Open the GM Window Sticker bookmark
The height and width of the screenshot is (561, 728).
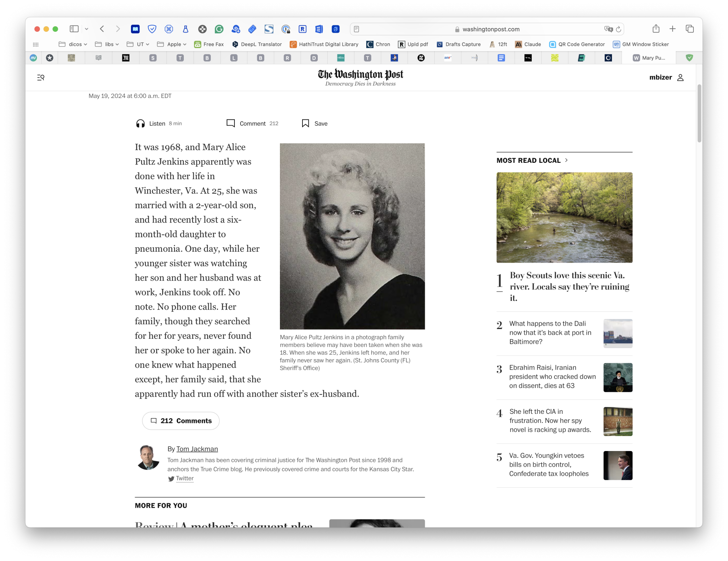[x=641, y=44]
